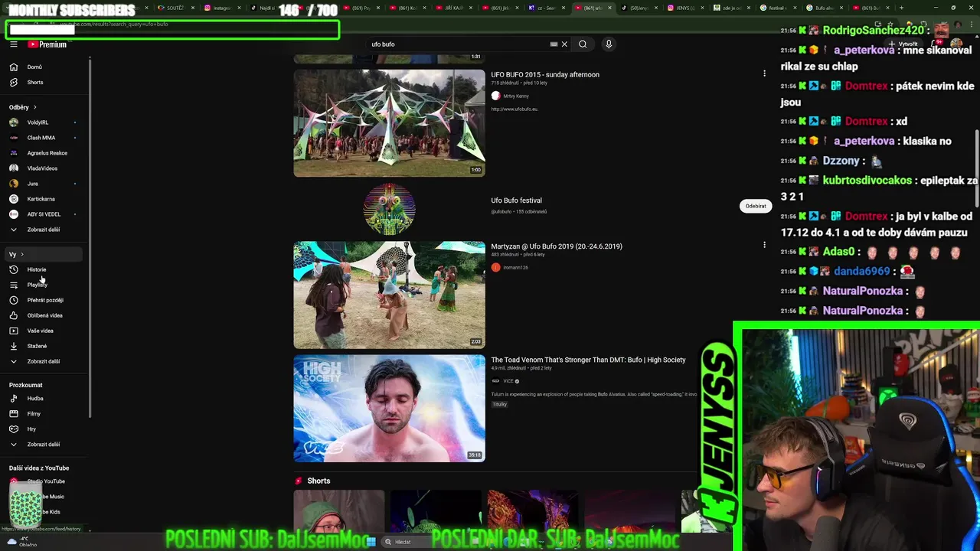Clear the search query with X
This screenshot has width=980, height=551.
click(564, 44)
